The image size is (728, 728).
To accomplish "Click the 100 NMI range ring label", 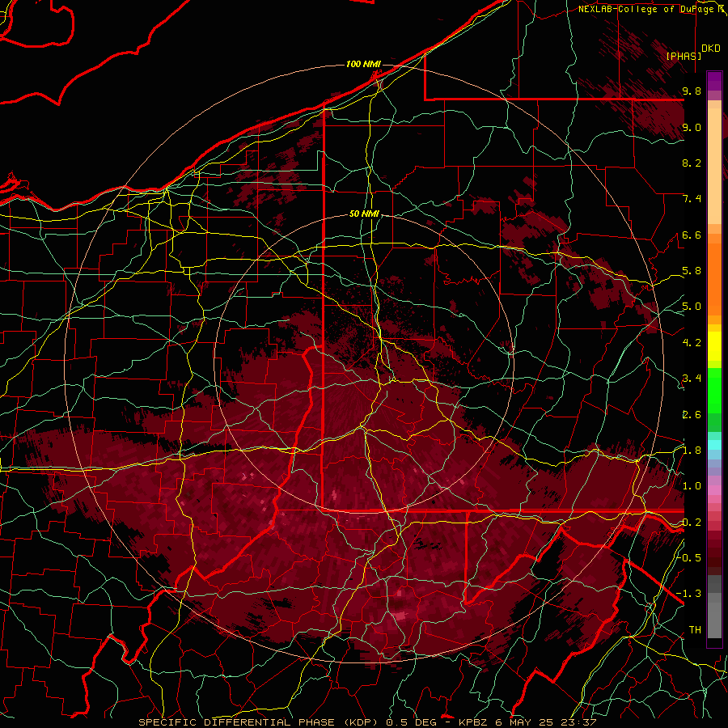I will [x=363, y=64].
